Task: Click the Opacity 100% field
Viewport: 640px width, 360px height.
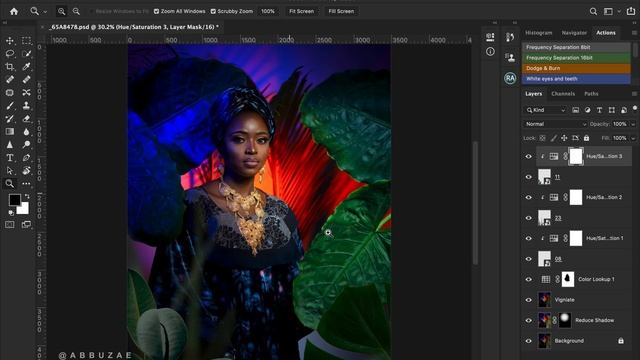Action: click(x=619, y=124)
